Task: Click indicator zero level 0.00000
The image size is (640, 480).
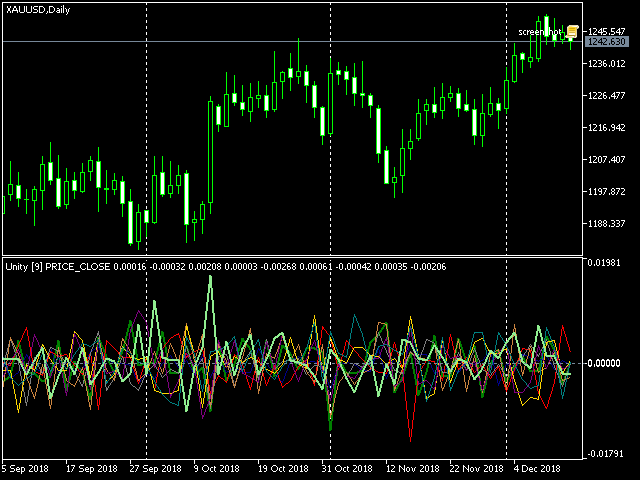Action: (x=604, y=363)
